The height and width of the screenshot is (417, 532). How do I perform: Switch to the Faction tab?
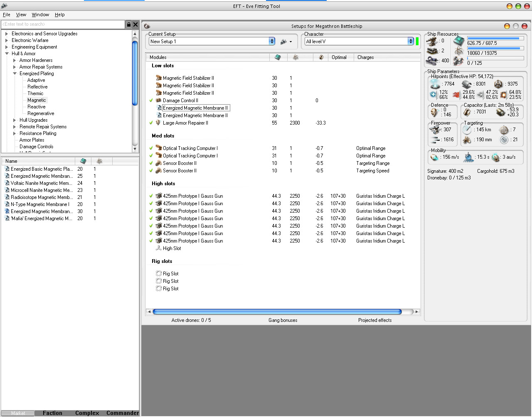(52, 413)
